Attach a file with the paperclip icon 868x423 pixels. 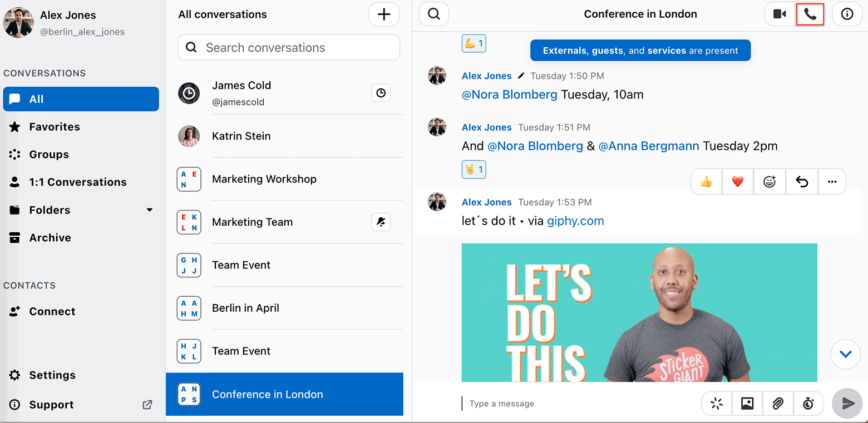(778, 404)
